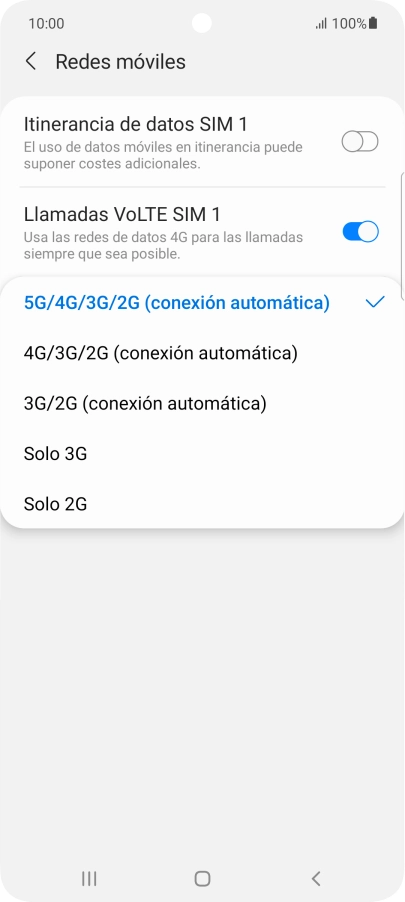The image size is (405, 902).
Task: Enable the Itinerancia de datos SIM 1 switch
Action: point(360,142)
